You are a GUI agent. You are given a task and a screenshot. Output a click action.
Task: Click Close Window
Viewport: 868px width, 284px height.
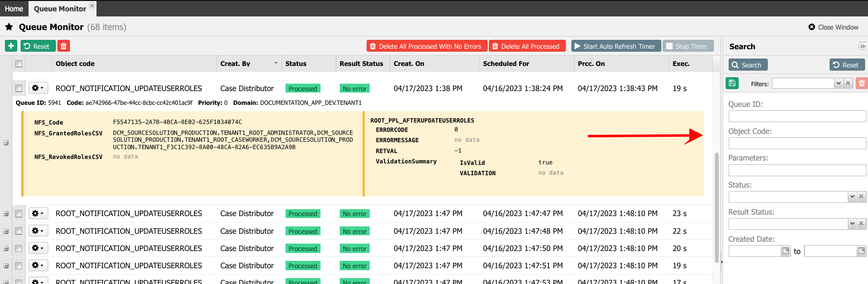(x=833, y=27)
